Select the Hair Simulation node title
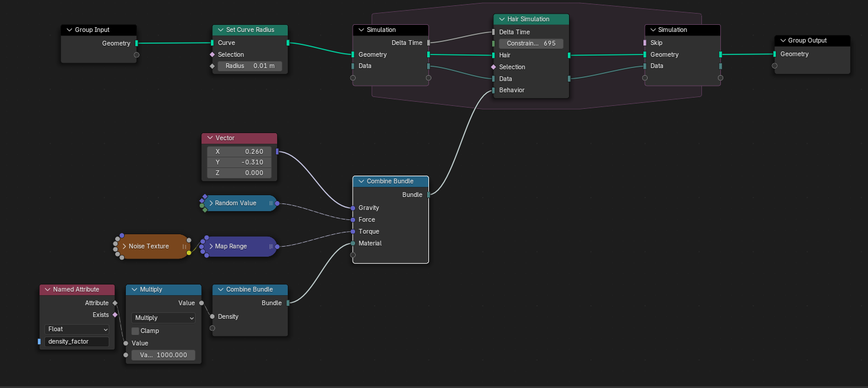Image resolution: width=868 pixels, height=388 pixels. 528,19
